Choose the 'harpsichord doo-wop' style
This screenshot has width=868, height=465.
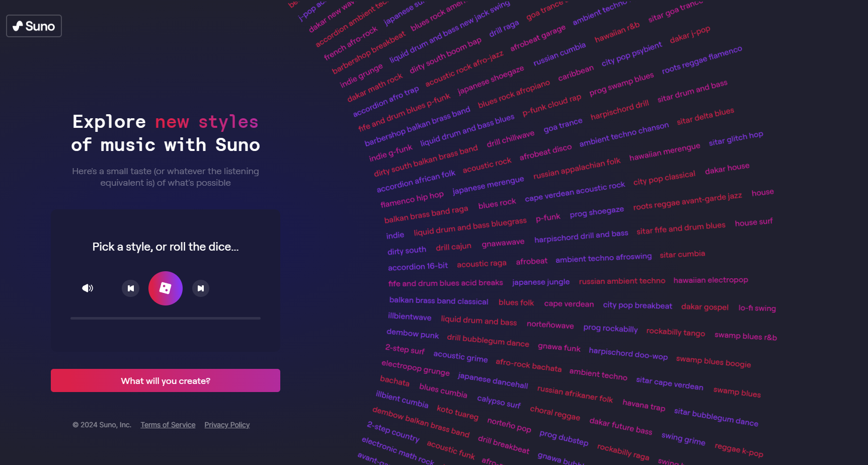point(628,353)
